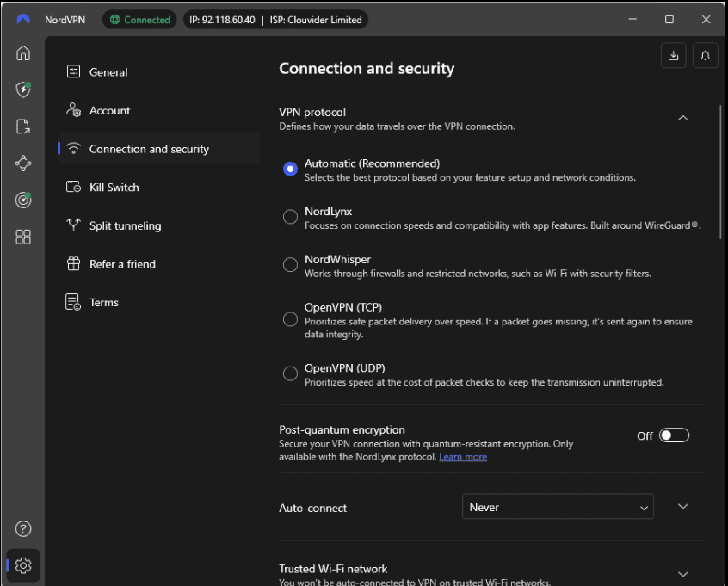Viewport: 728px width, 586px height.
Task: Open the file sharing feature
Action: 22,126
